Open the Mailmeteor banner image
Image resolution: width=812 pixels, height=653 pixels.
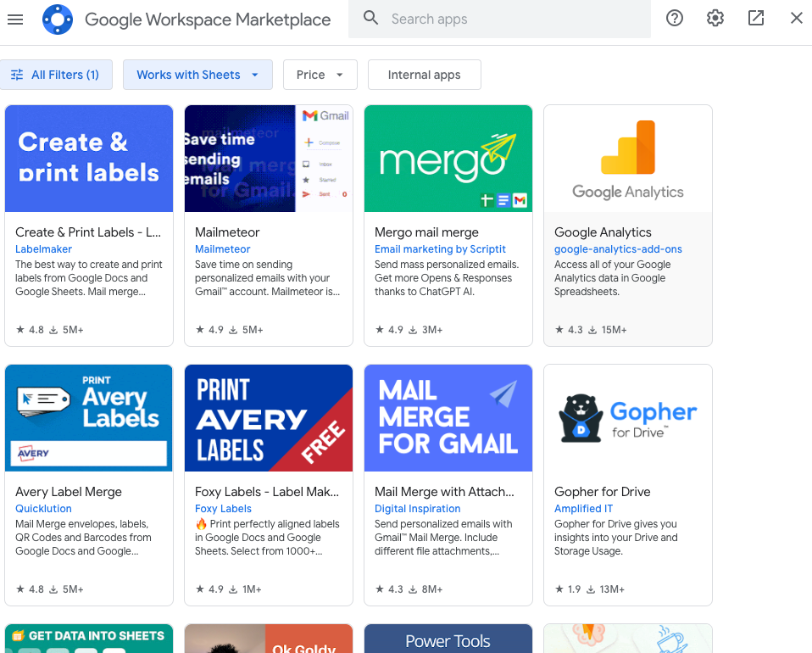coord(269,159)
